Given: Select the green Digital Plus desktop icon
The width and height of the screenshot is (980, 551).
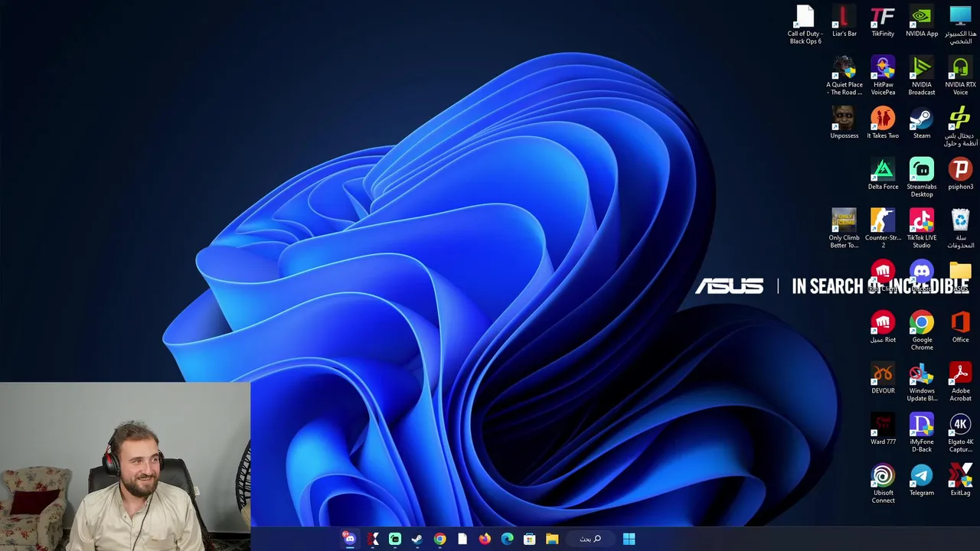Looking at the screenshot, I should coord(960,127).
